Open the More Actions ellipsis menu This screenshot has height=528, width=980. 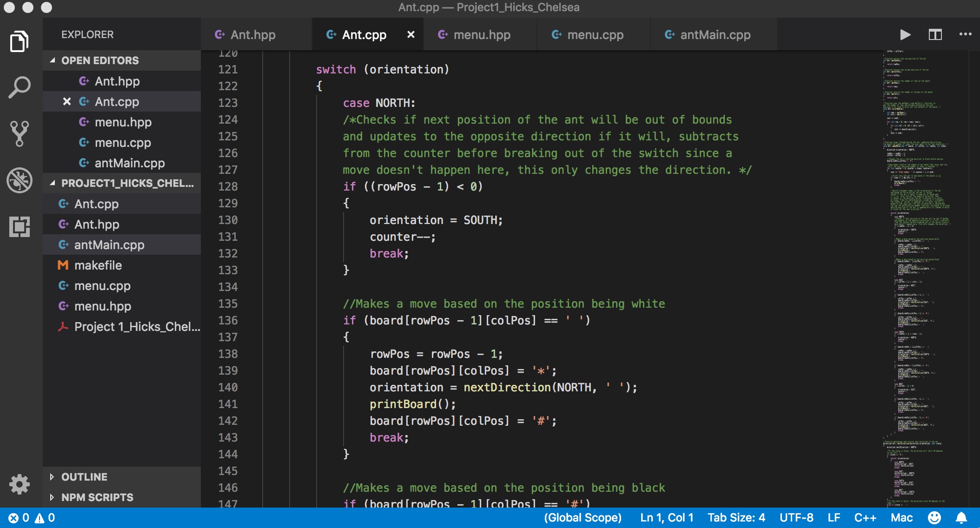coord(965,35)
